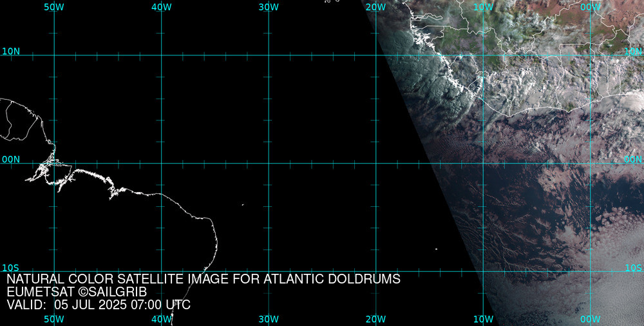Click the 00N latitude label on the right edge

tap(633, 160)
